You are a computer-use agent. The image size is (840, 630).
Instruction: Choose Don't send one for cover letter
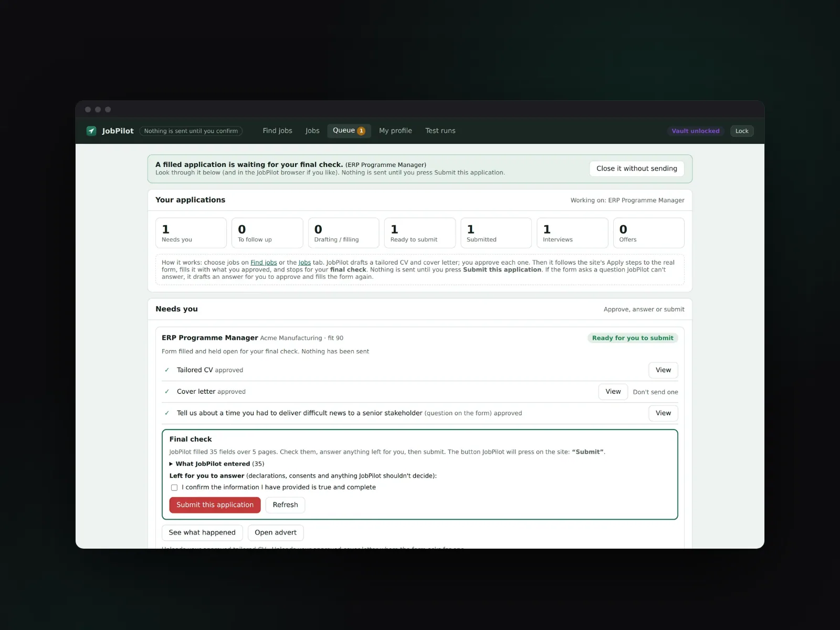click(x=655, y=392)
